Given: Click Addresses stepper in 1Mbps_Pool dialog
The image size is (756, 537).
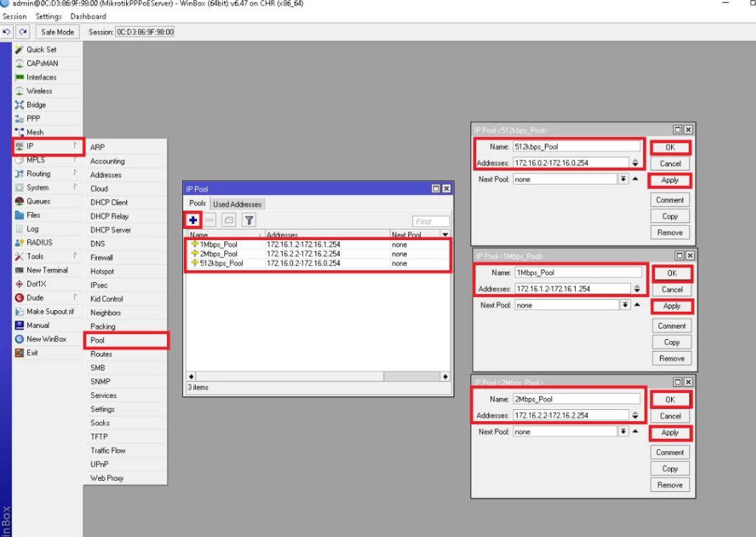Looking at the screenshot, I should click(637, 289).
